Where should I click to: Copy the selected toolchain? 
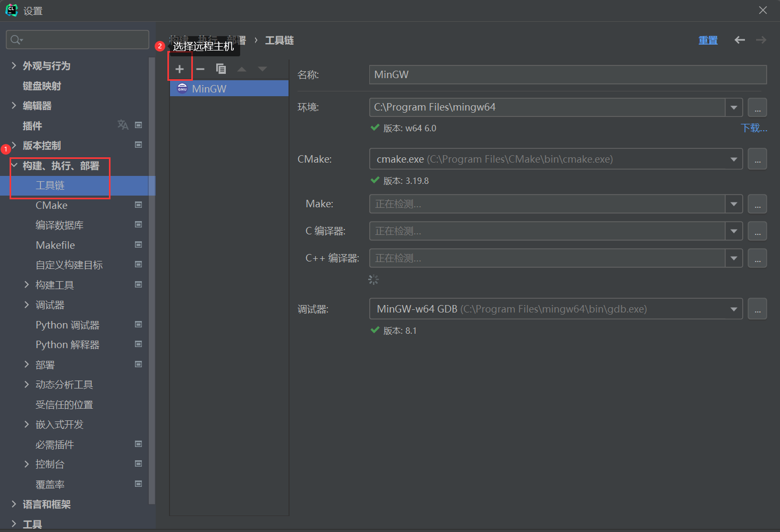pyautogui.click(x=221, y=69)
